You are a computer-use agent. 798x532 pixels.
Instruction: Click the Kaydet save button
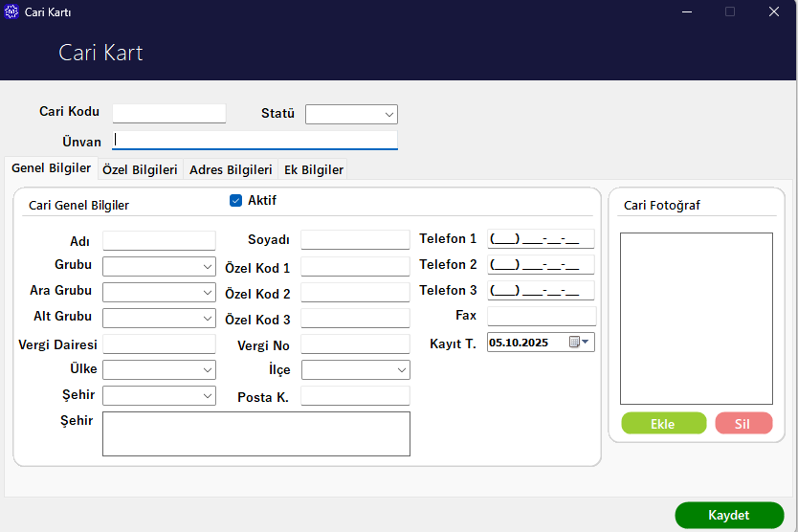pos(728,515)
